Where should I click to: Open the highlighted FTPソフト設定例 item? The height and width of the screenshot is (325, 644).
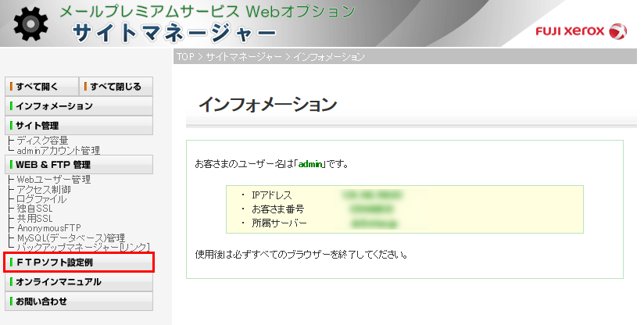pyautogui.click(x=78, y=262)
